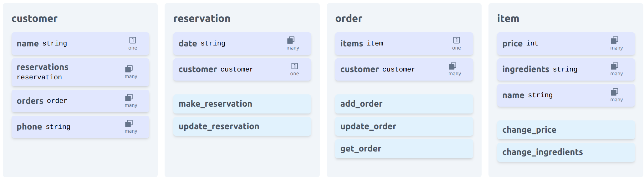
Task: Open the update_order action
Action: (404, 126)
